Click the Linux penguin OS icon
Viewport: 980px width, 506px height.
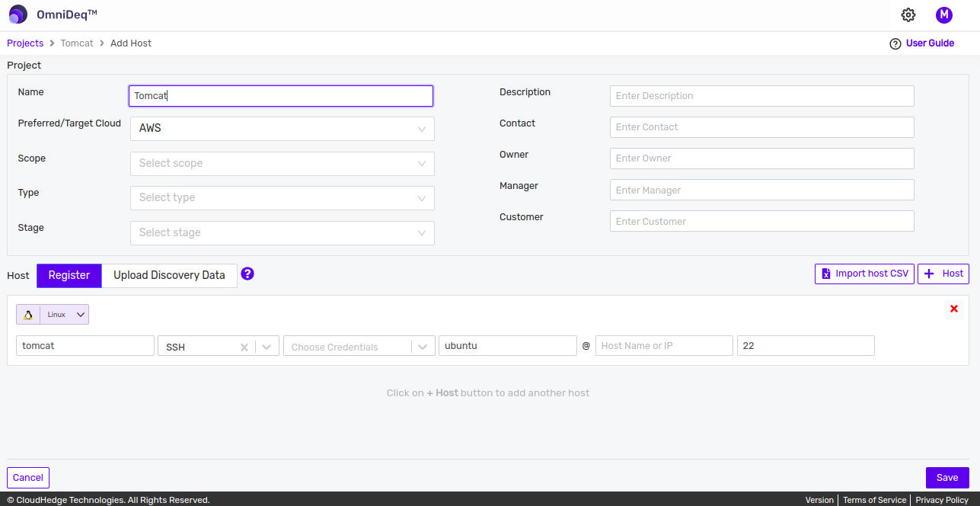tap(28, 315)
